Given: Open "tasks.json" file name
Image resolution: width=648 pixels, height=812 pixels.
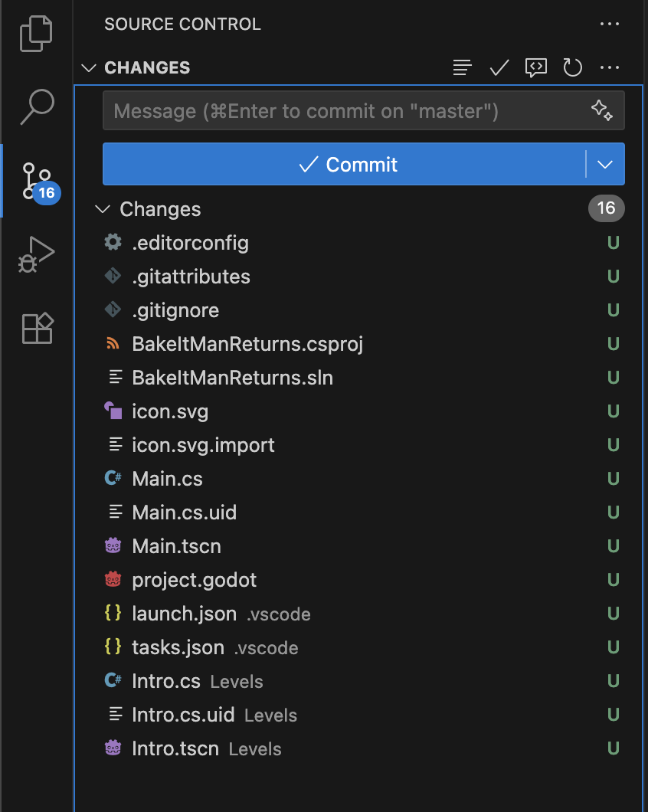Looking at the screenshot, I should 178,647.
